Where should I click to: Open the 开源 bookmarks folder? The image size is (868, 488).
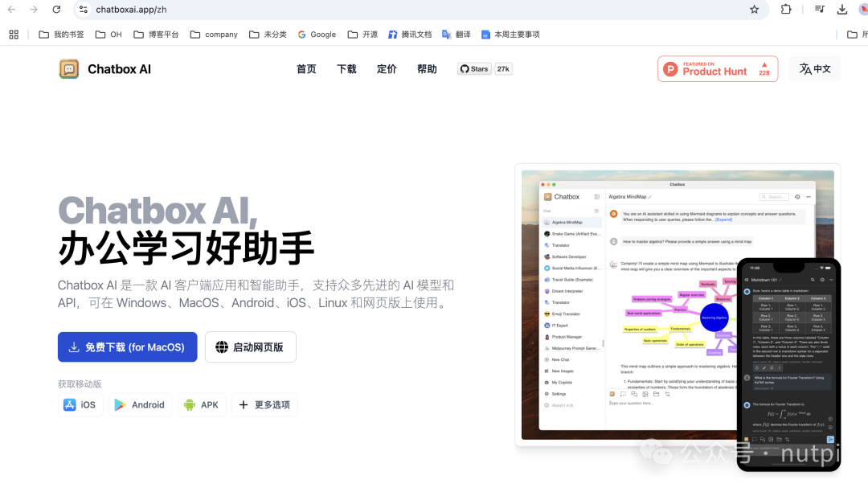coord(362,35)
